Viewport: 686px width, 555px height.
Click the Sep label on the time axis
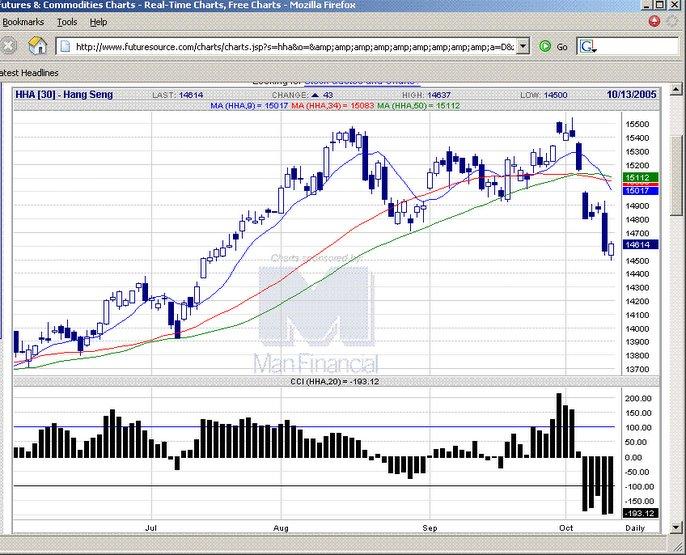(x=430, y=528)
